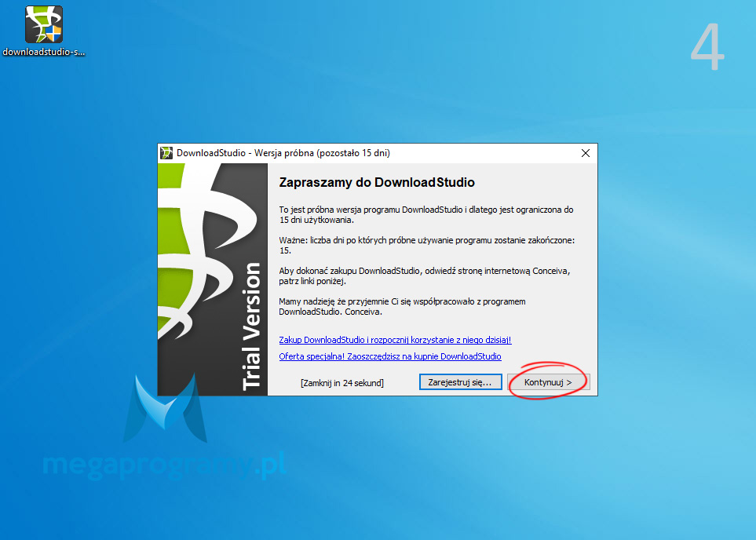Click the downloadstudio-s... desktop icon label
Screen dimensions: 756x540
click(x=44, y=52)
